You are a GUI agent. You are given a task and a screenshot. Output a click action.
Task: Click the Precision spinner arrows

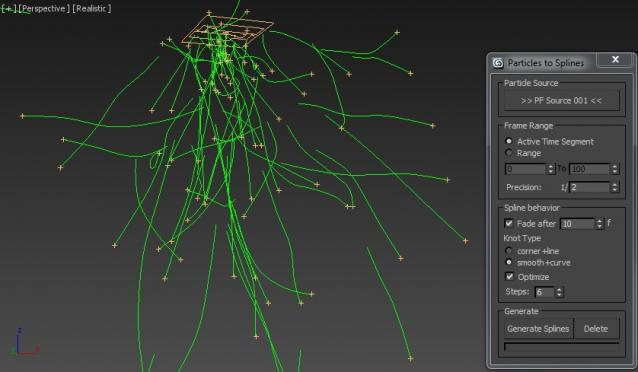pos(615,187)
